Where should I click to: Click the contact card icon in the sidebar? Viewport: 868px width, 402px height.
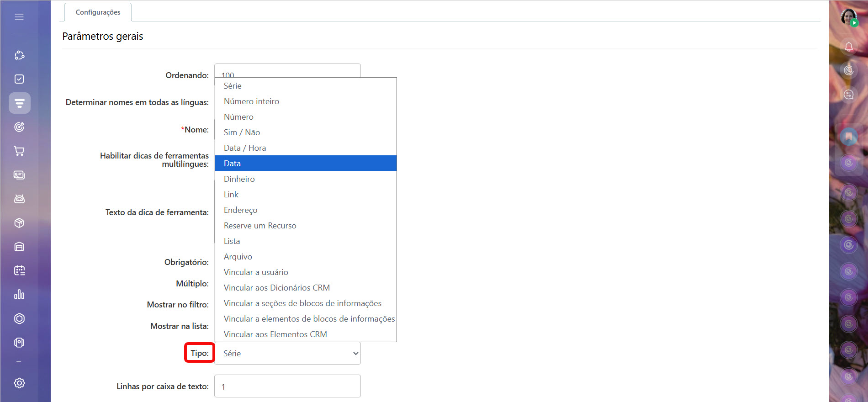(x=19, y=175)
